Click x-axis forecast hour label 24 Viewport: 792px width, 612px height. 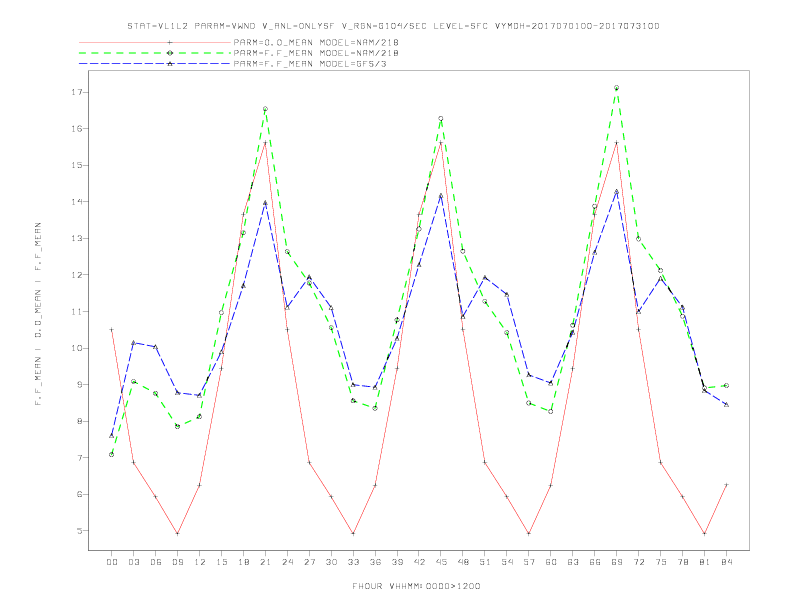coord(287,562)
